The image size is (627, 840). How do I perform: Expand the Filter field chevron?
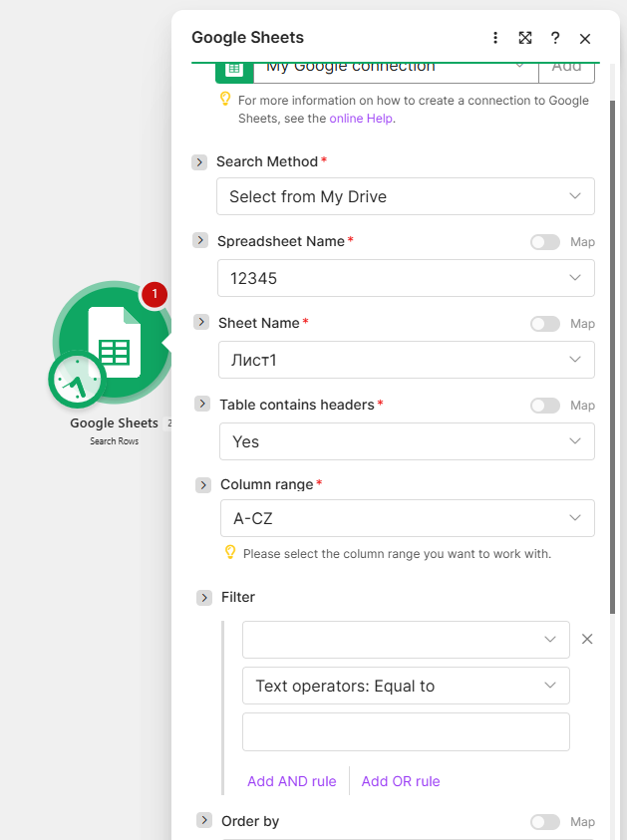(204, 598)
